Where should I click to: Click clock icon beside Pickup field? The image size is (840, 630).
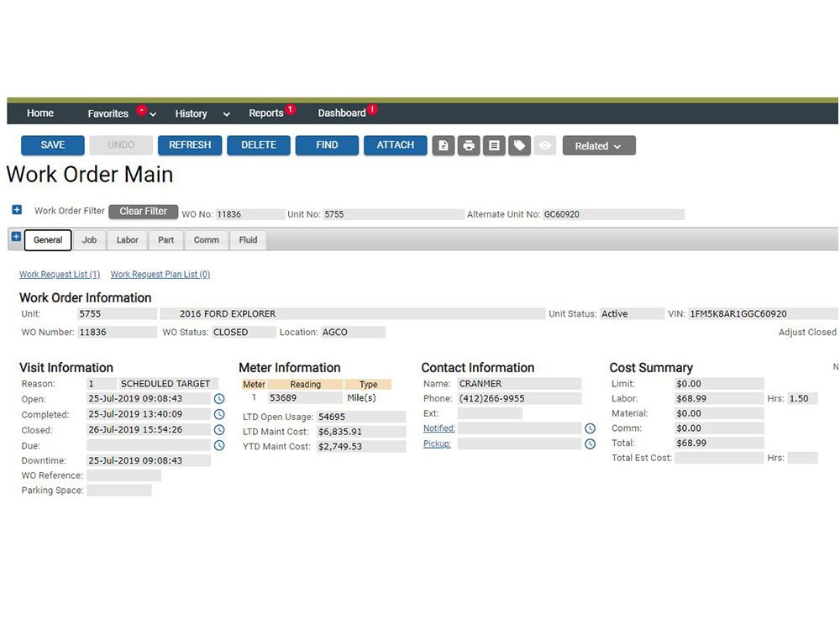[590, 444]
